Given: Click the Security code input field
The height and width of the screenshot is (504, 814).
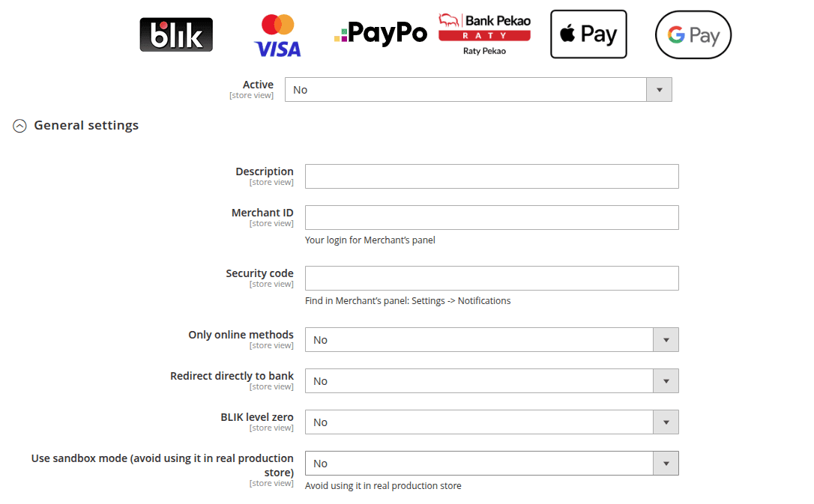Looking at the screenshot, I should tap(492, 279).
